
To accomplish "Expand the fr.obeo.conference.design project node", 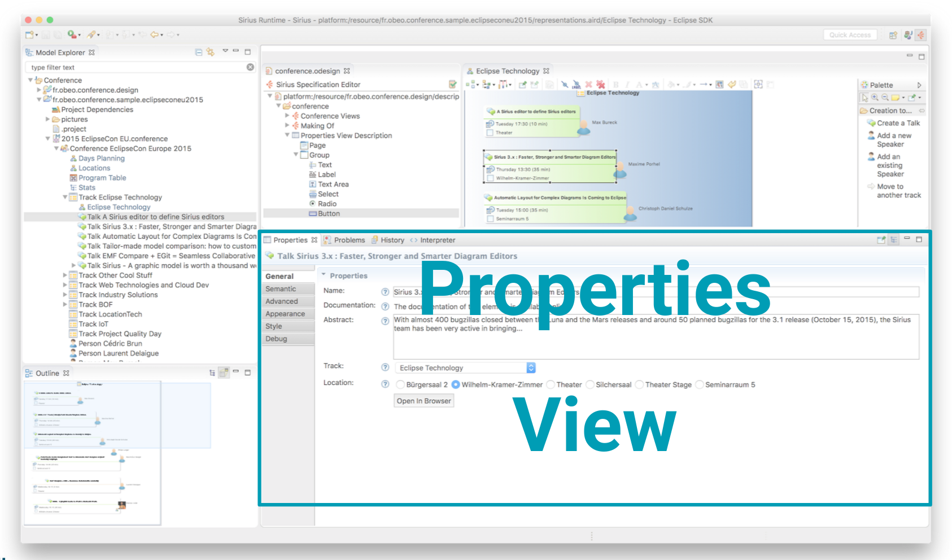I will (x=39, y=90).
